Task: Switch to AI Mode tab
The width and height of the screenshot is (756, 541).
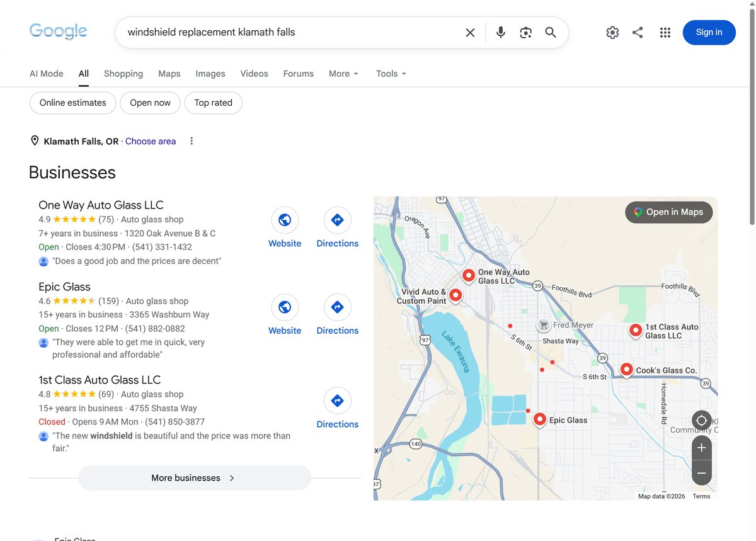Action: (47, 74)
